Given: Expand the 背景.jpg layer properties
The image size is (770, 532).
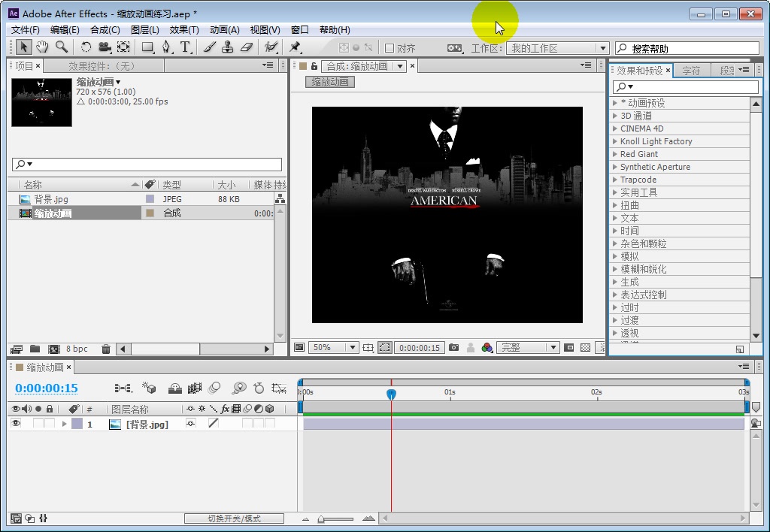Looking at the screenshot, I should pyautogui.click(x=65, y=424).
